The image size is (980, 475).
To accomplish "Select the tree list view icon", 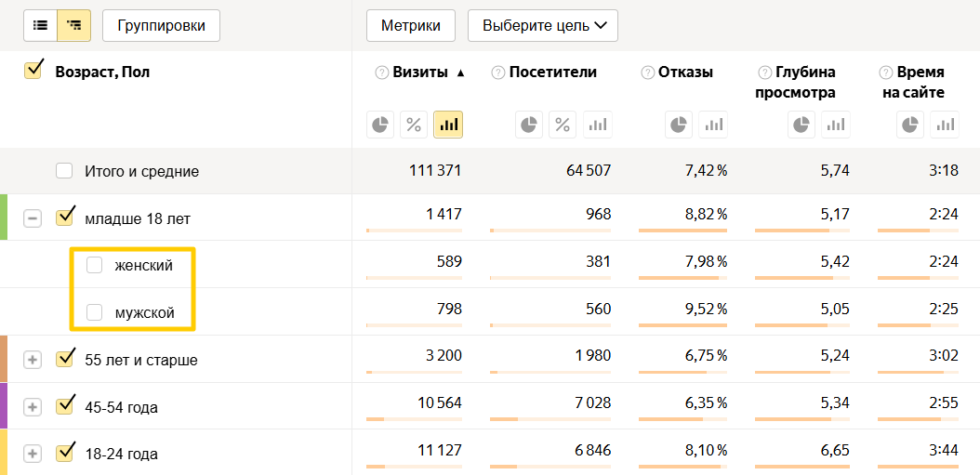I will pos(73,26).
